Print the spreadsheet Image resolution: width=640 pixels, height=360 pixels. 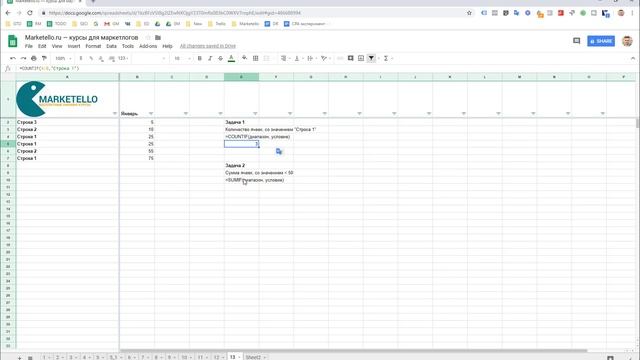34,58
